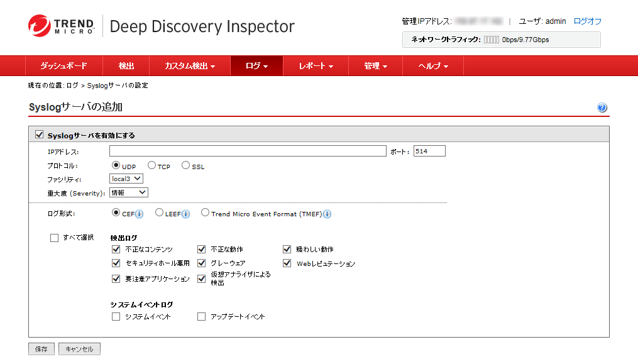Click the ポート field showing 514
This screenshot has width=638, height=364.
click(x=429, y=151)
